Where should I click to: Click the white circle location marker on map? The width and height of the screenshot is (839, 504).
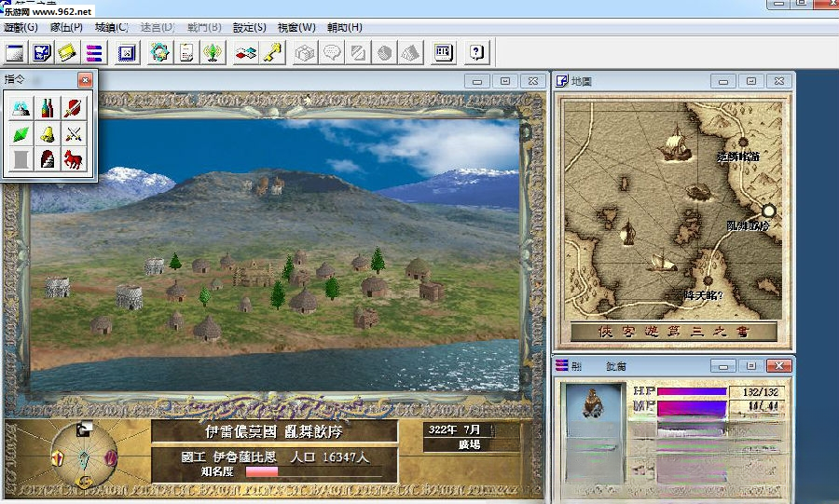pos(769,211)
